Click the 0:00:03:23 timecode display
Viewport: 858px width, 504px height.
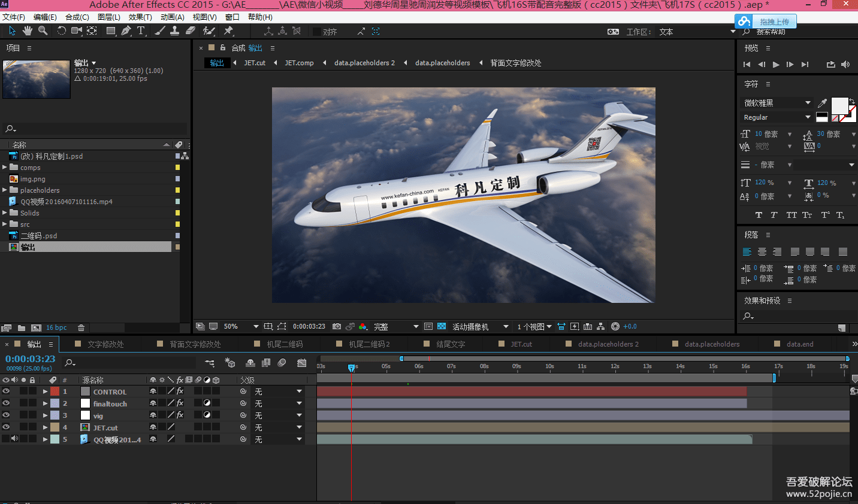pyautogui.click(x=30, y=359)
